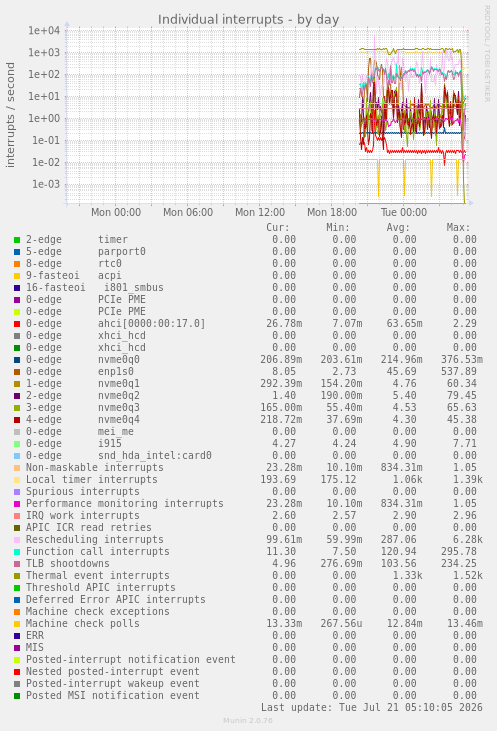Click the 'Cur:' column header
Viewport: 497px width, 731px height.
coord(278,228)
